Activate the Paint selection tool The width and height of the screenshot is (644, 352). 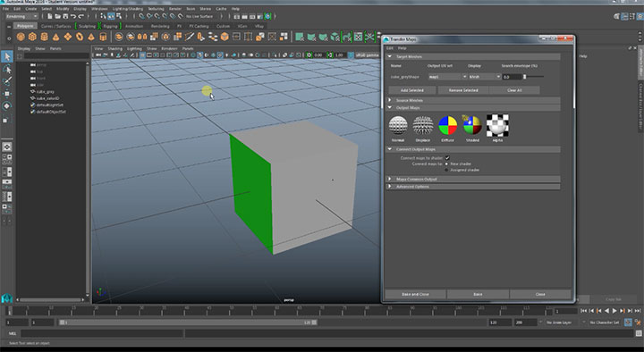[x=7, y=81]
